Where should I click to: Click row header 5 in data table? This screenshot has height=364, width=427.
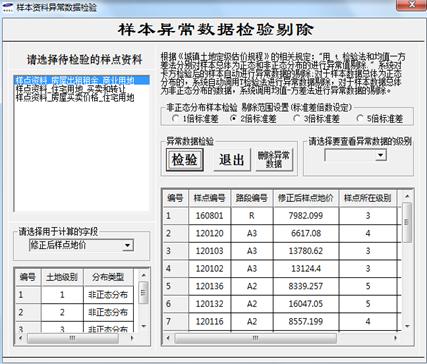(x=176, y=286)
